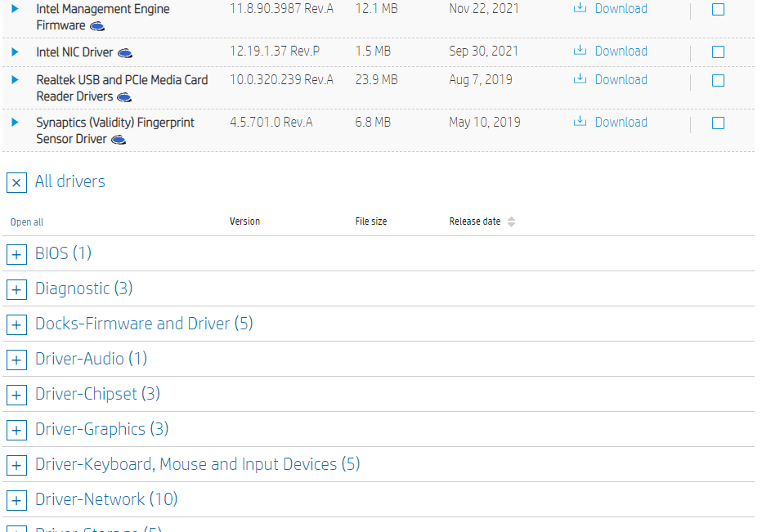Click the Version column header
Viewport: 762px width, 532px height.
[x=244, y=221]
